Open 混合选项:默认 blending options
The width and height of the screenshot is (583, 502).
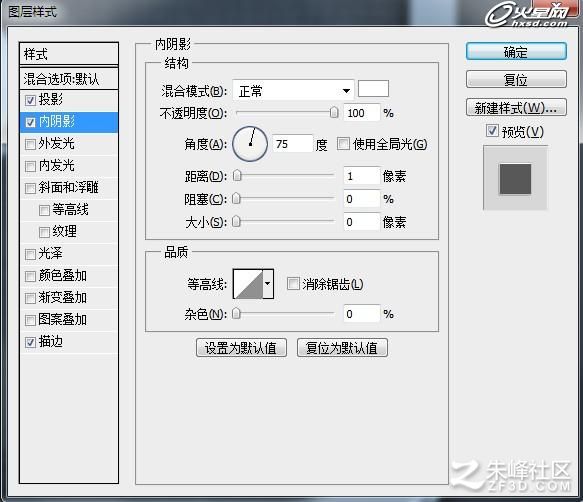point(69,78)
